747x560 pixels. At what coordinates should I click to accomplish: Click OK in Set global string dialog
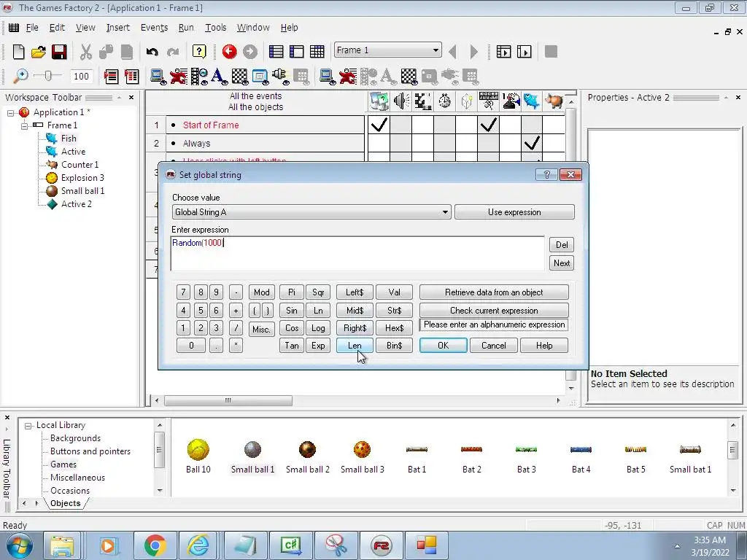click(443, 345)
